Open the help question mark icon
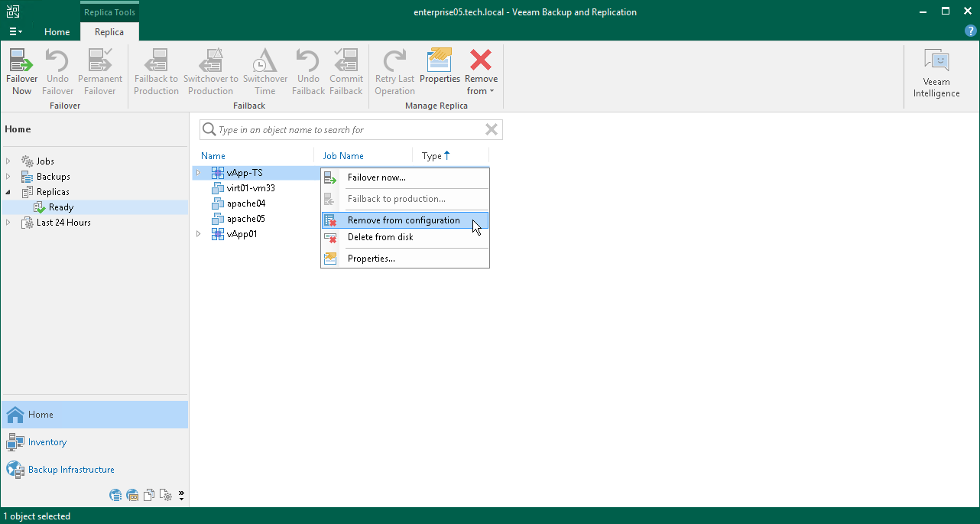Screen dimensions: 980x524 (971, 31)
